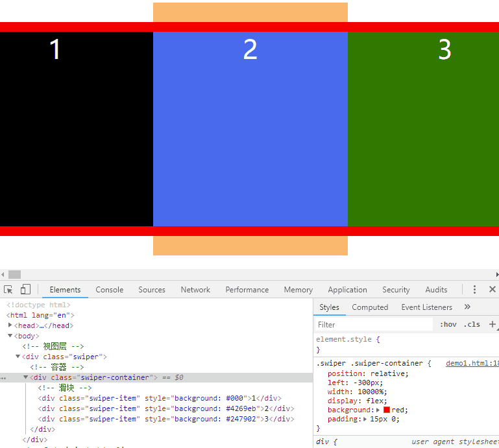
Task: Open the DevTools three-dot menu
Action: pyautogui.click(x=474, y=289)
